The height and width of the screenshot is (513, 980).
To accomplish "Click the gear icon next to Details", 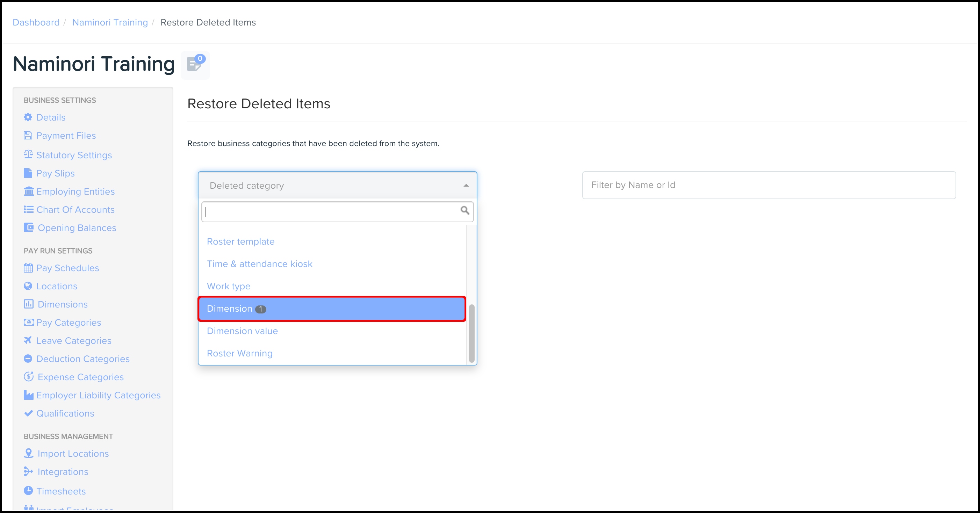I will click(x=28, y=117).
